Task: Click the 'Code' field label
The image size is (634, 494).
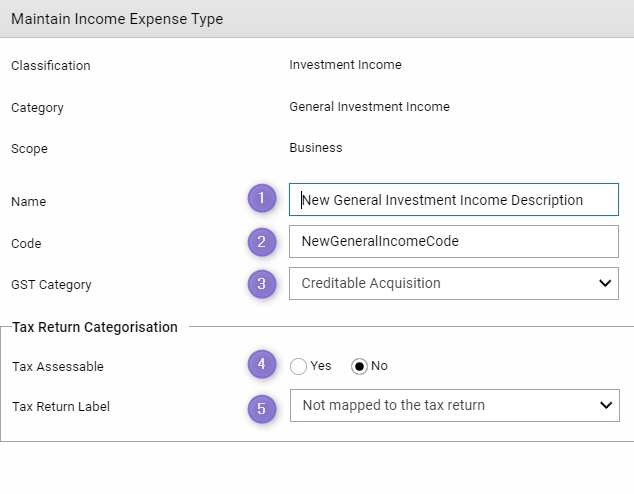Action: 26,243
